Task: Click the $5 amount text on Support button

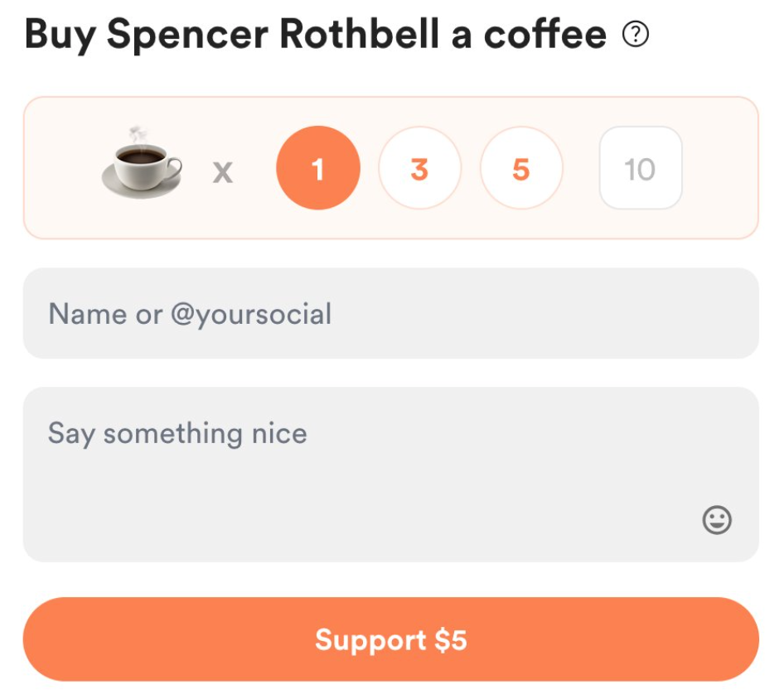Action: click(451, 640)
